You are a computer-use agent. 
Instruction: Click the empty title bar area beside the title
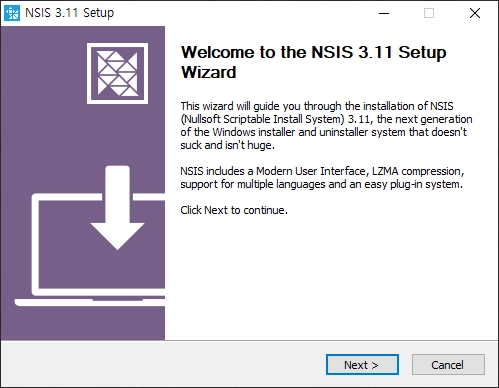(240, 13)
